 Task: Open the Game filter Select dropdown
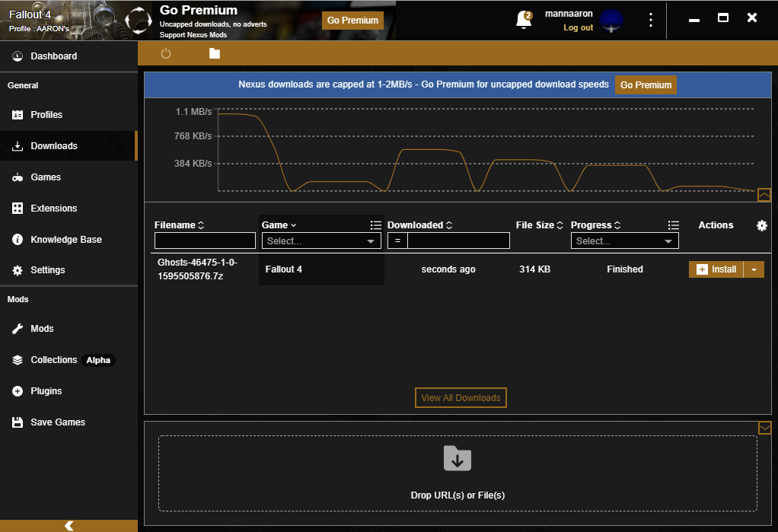(321, 241)
